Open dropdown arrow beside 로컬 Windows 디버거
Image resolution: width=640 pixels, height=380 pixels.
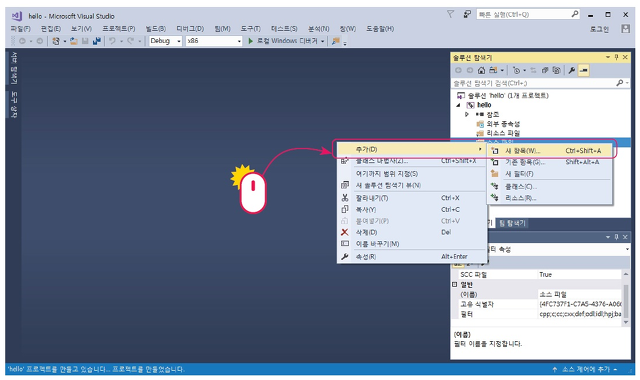322,41
